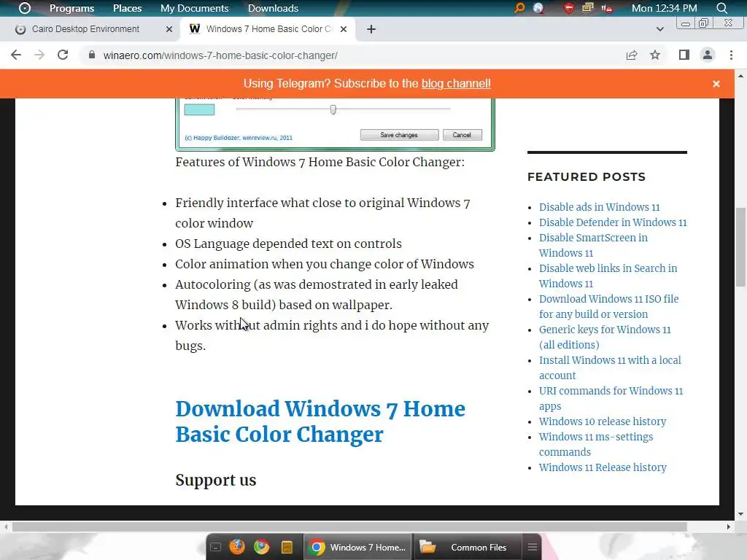
Task: Click the cyan color swatch in screenshot
Action: pyautogui.click(x=199, y=109)
